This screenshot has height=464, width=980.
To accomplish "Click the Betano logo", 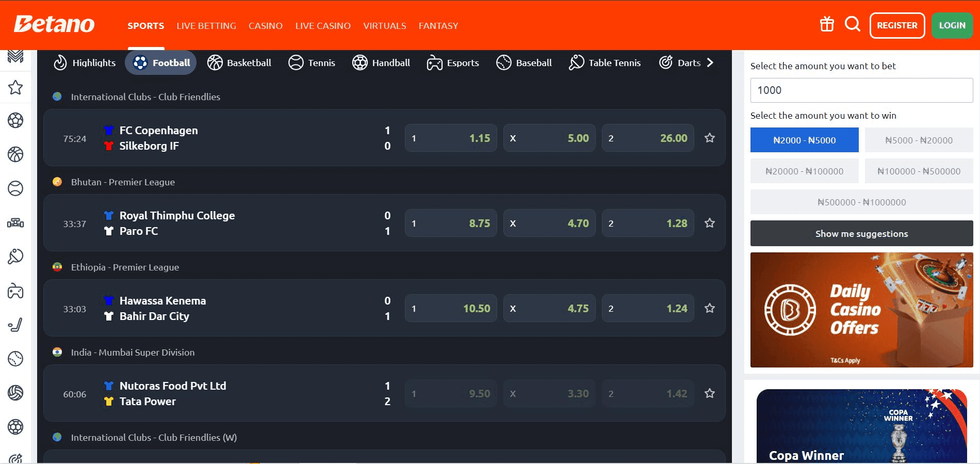I will point(54,24).
